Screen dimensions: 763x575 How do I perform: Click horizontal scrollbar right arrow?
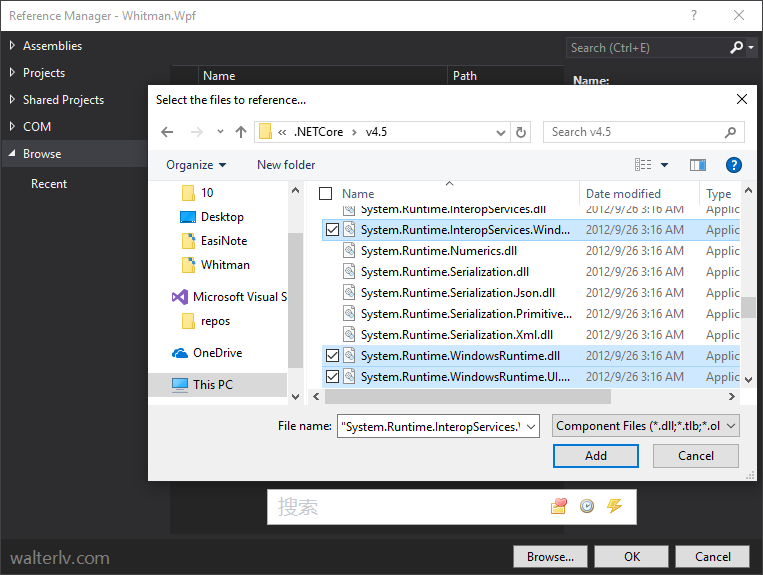coord(731,397)
